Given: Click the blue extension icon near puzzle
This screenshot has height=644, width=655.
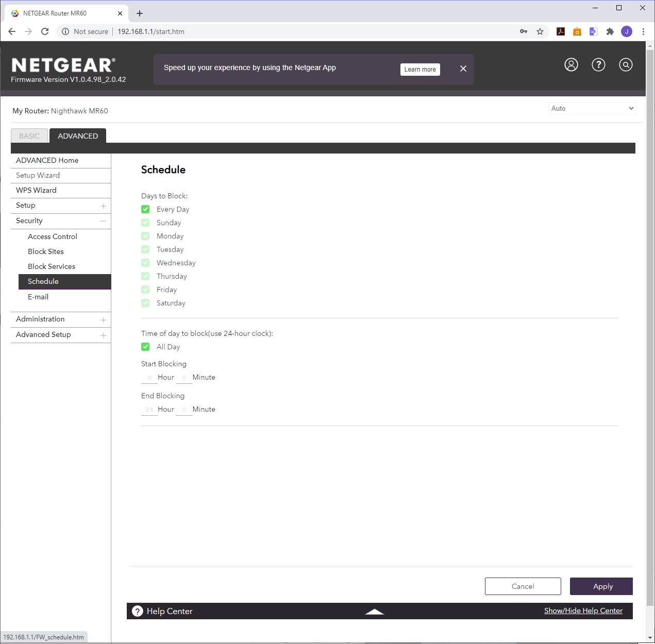Looking at the screenshot, I should pyautogui.click(x=594, y=31).
